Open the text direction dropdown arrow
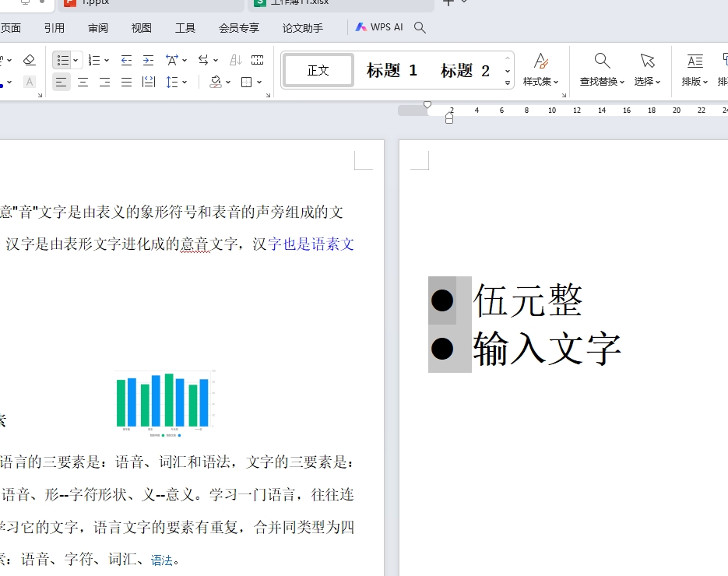 click(x=216, y=60)
